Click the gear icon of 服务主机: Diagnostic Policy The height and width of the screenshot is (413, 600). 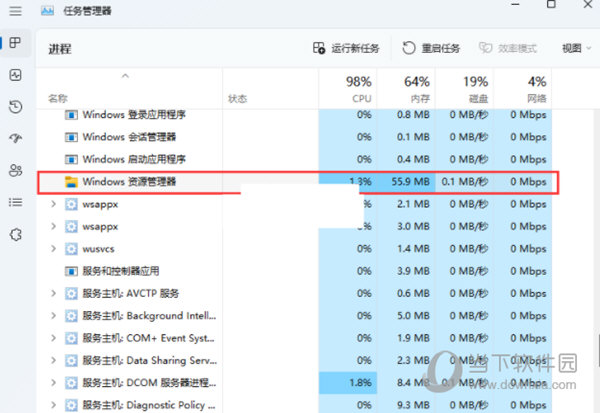point(71,405)
